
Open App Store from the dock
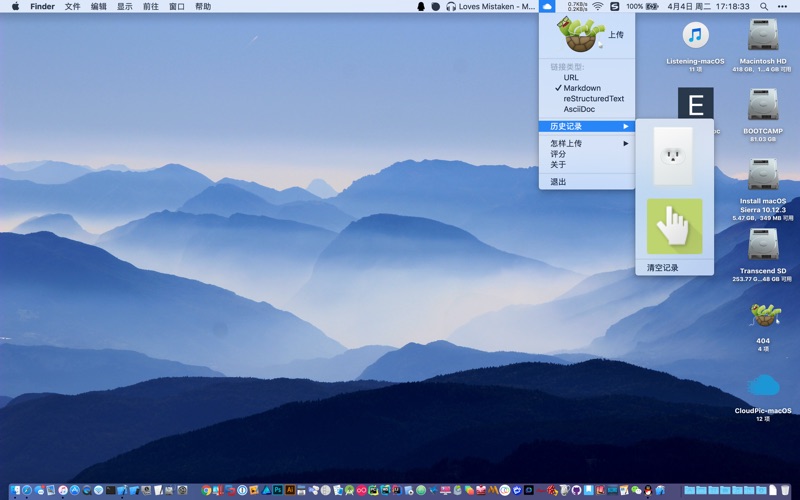(74, 490)
